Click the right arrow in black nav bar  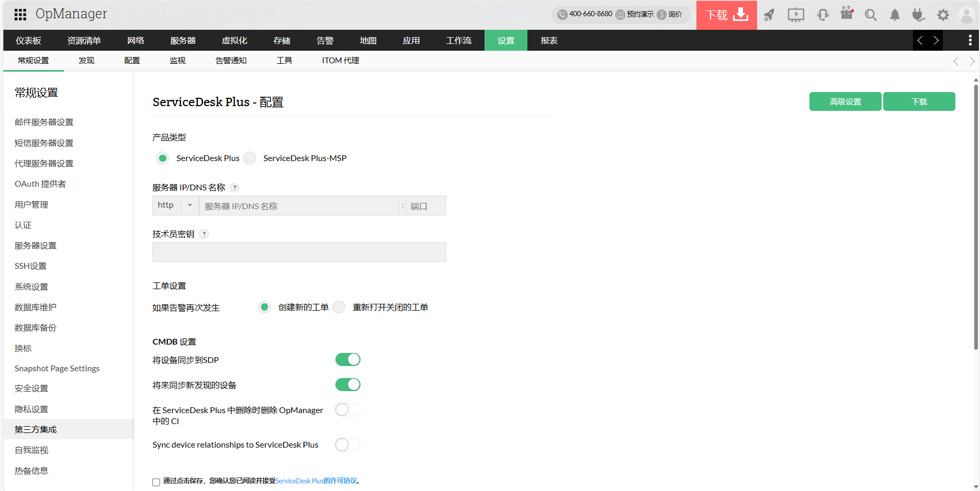tap(936, 40)
